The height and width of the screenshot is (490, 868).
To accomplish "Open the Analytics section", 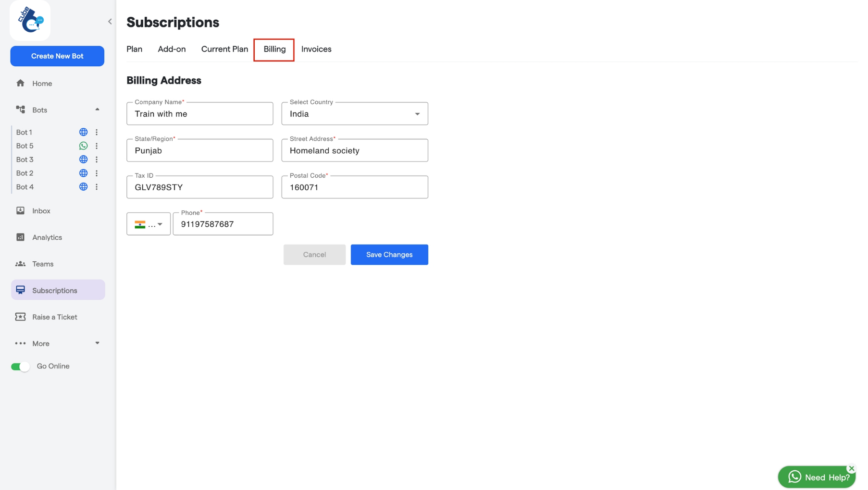I will click(x=47, y=237).
